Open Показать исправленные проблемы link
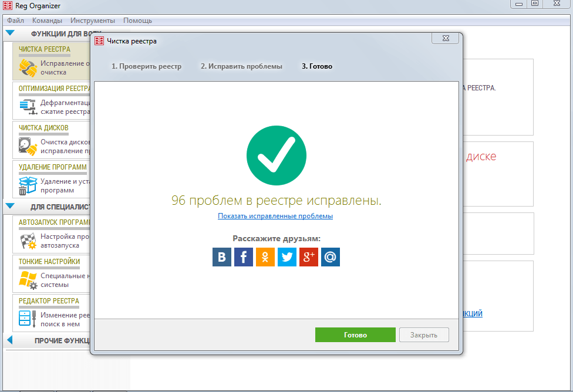 (275, 216)
